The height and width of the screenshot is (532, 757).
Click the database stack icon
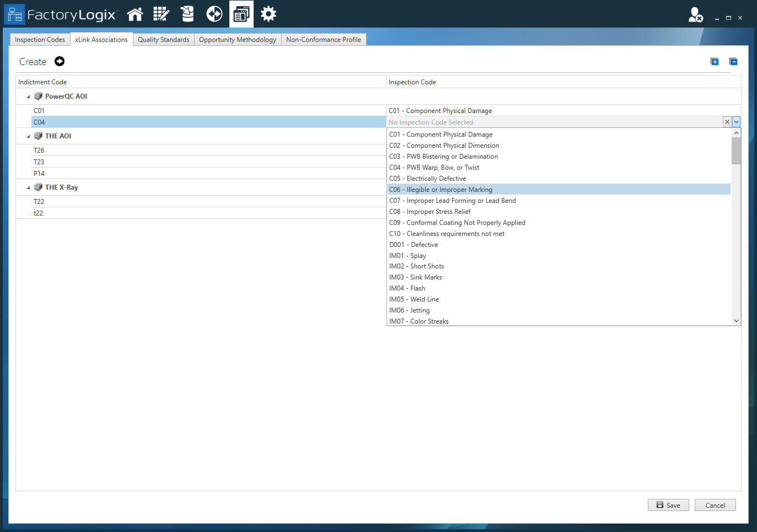pyautogui.click(x=187, y=14)
